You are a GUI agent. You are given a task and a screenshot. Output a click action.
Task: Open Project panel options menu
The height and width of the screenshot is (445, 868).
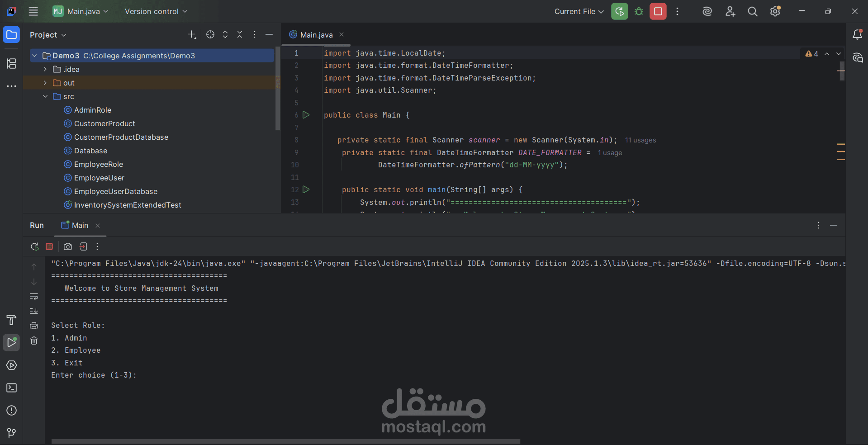pyautogui.click(x=255, y=34)
